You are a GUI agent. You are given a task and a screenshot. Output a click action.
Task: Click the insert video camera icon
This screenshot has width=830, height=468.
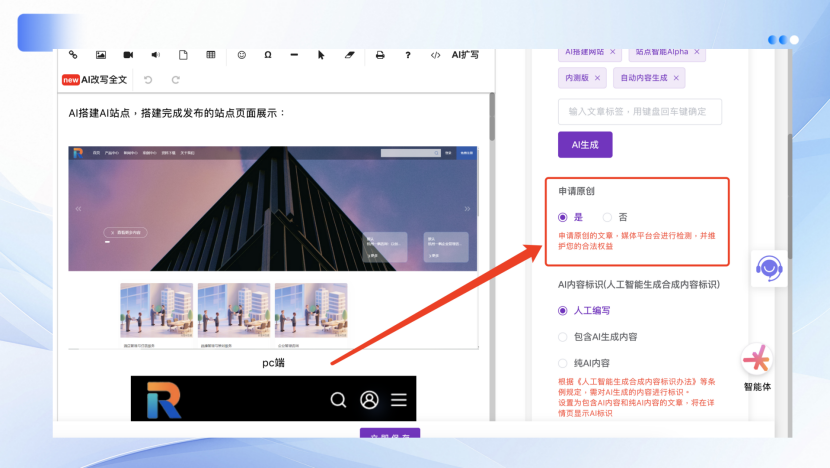pyautogui.click(x=128, y=55)
